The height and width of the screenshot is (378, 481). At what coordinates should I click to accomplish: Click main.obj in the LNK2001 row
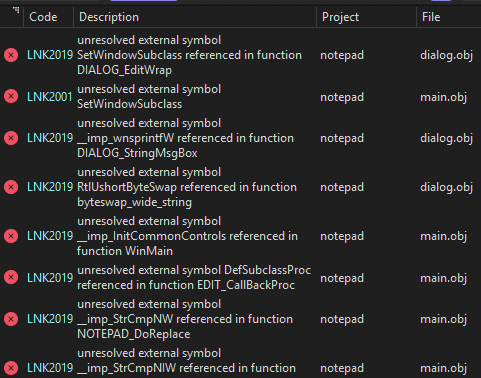coord(443,97)
